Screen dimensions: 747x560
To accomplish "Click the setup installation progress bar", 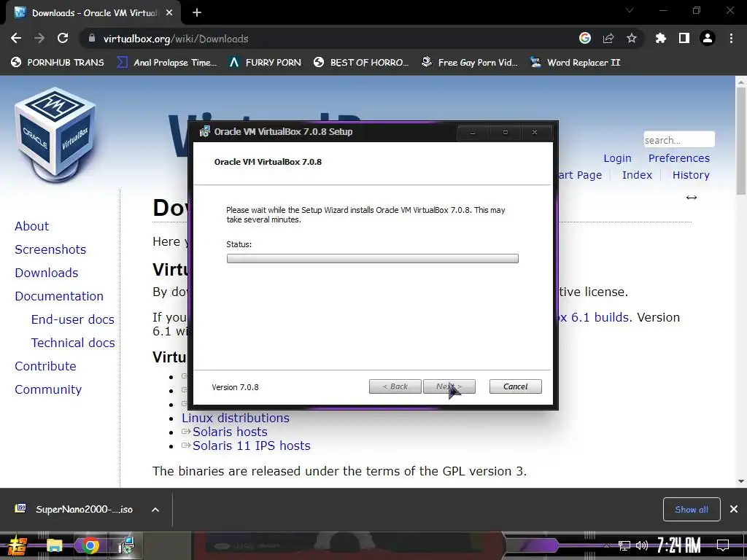I will 373,259.
